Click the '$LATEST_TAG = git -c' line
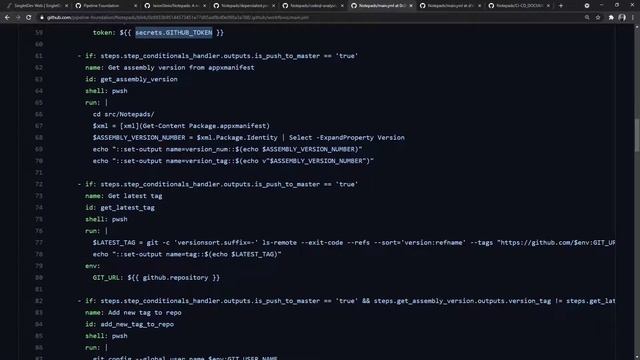The image size is (640, 360). pos(354,243)
